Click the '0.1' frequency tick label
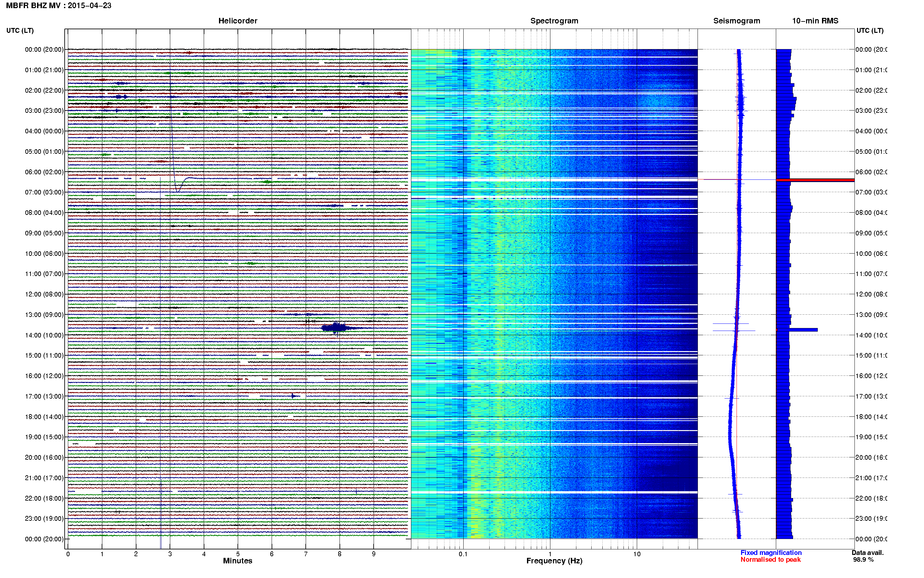Viewport: 924px width, 578px height. 463,554
